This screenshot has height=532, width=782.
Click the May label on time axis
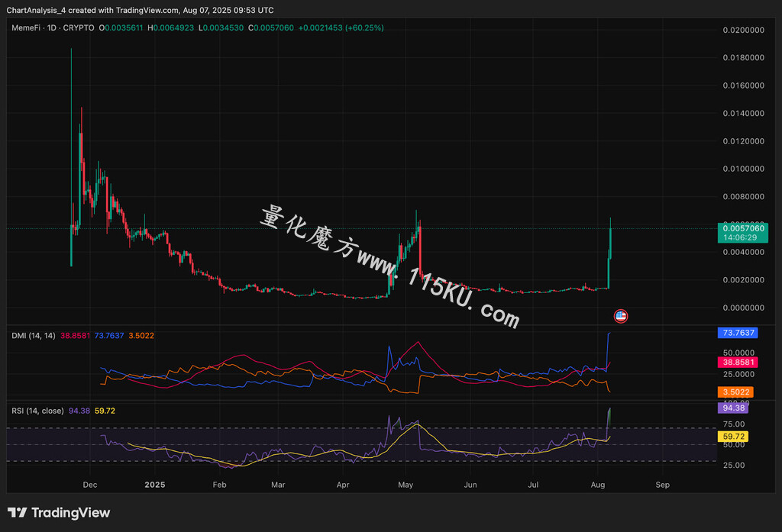pos(406,485)
